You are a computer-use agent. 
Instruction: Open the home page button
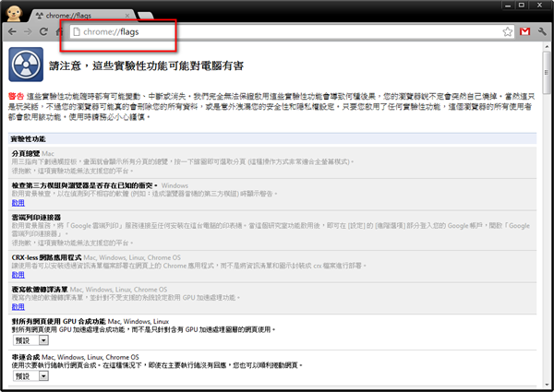[59, 31]
